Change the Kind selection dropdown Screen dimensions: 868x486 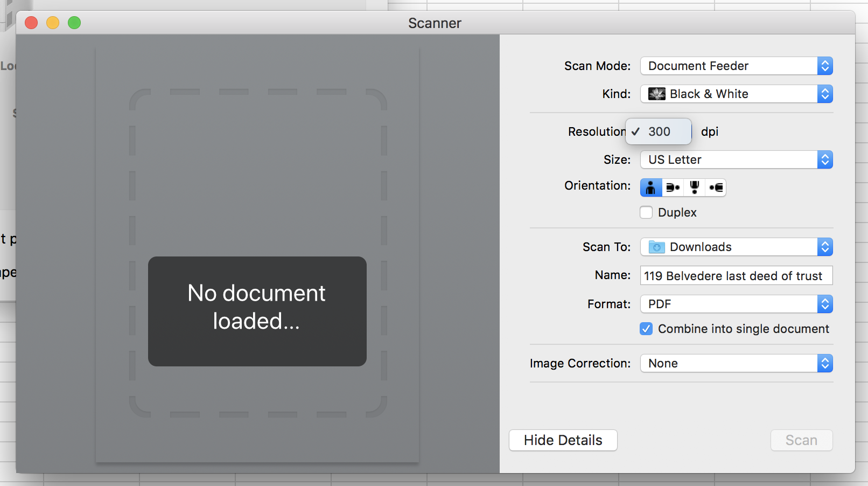[x=736, y=94]
